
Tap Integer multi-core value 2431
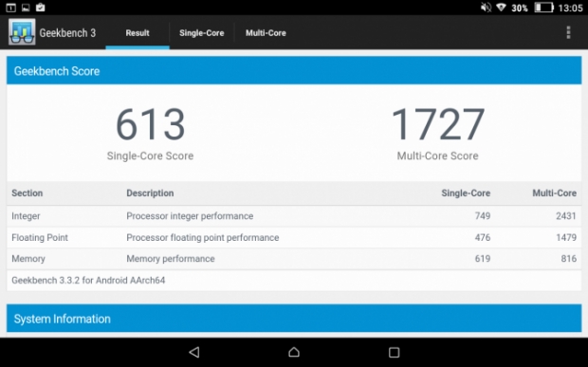coord(566,216)
